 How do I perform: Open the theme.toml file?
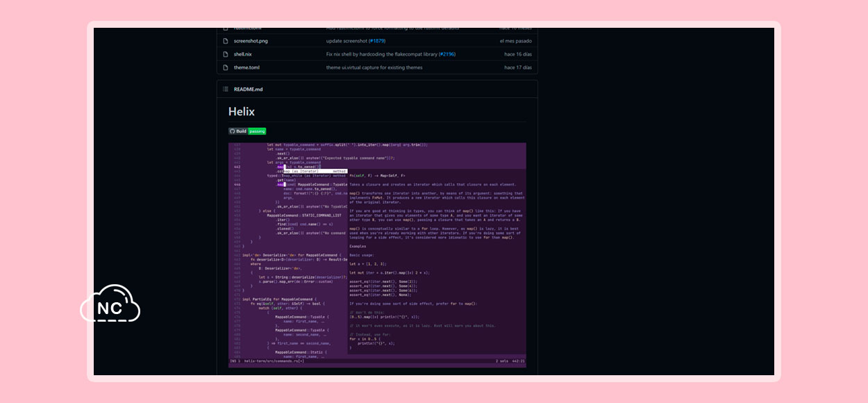[247, 67]
